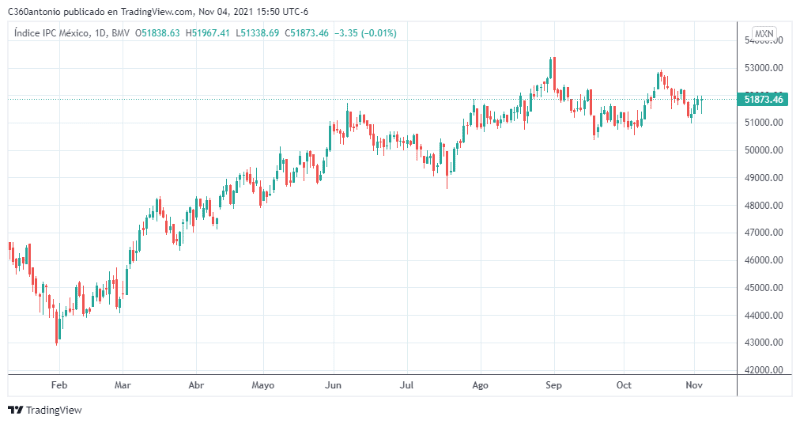Select the Mayo label on time axis
Screen dimensions: 800x424
point(263,384)
